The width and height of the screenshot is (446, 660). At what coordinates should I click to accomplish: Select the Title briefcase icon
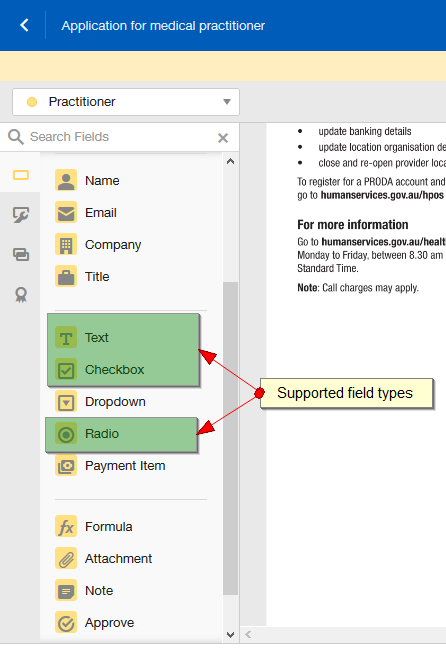click(66, 277)
